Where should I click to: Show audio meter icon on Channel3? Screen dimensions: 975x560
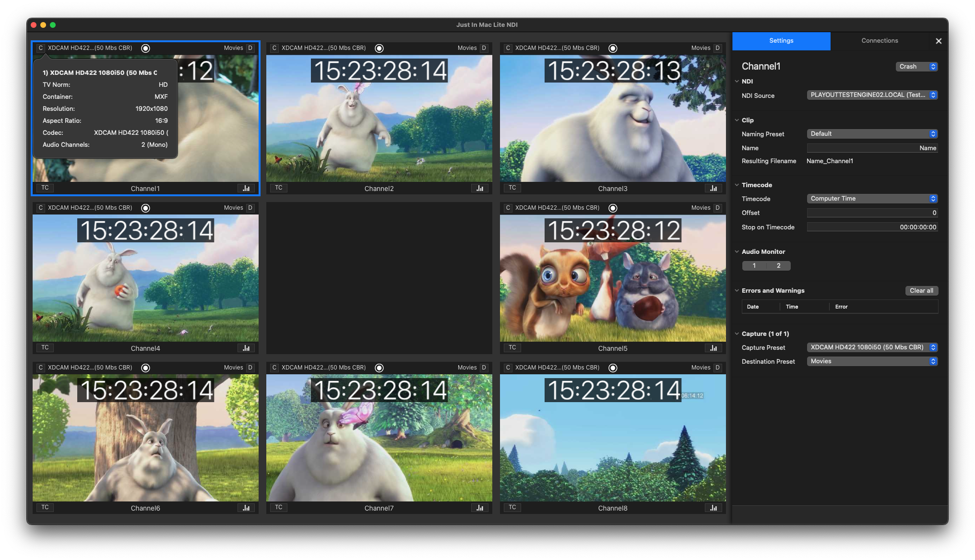(713, 188)
